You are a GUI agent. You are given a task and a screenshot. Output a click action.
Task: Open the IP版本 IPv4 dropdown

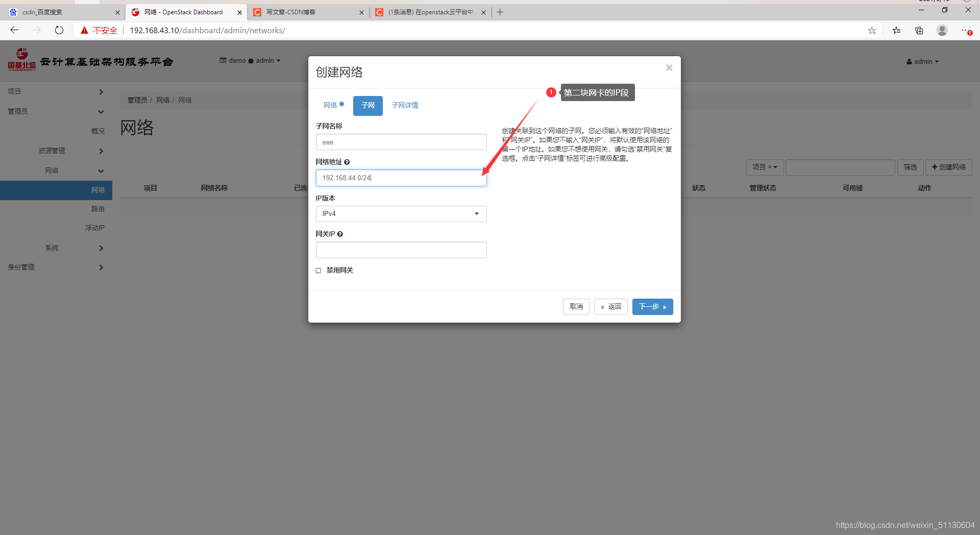click(401, 214)
